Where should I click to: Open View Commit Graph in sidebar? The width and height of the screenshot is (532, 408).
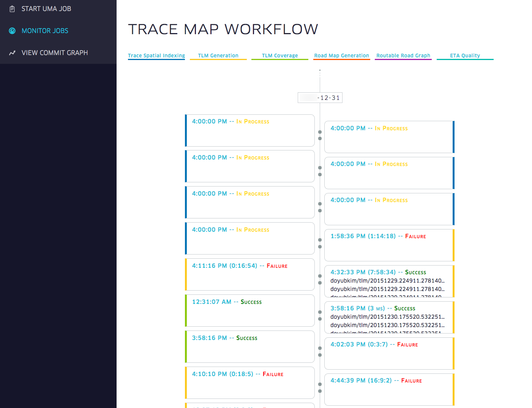click(x=54, y=53)
